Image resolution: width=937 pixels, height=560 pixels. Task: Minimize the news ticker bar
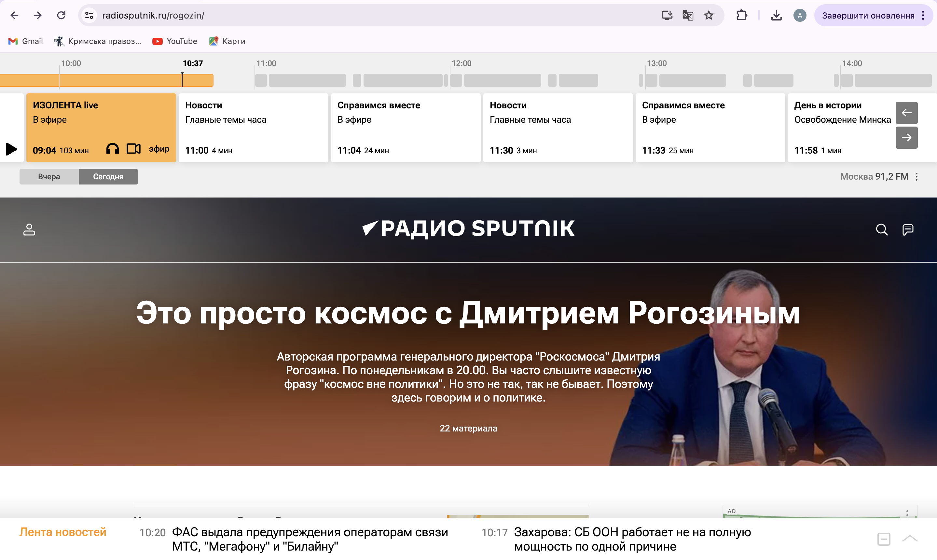click(x=883, y=539)
